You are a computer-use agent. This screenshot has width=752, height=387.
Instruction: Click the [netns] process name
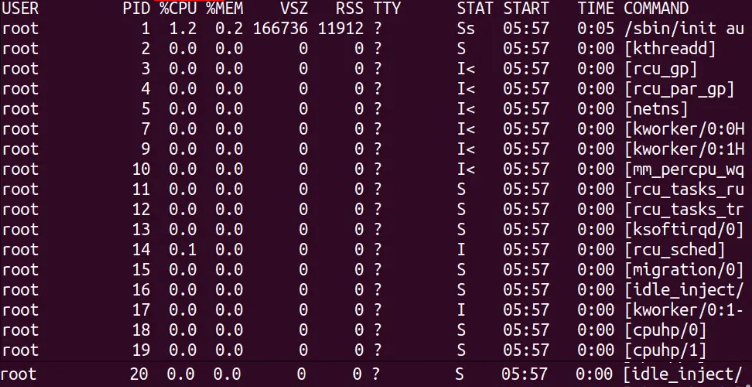click(x=656, y=109)
